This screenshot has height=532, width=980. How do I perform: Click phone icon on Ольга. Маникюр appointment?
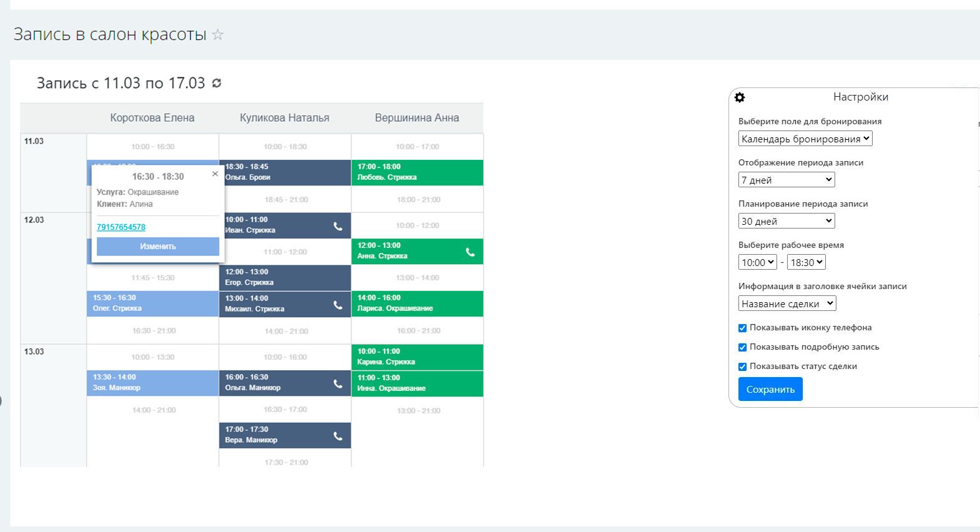338,383
